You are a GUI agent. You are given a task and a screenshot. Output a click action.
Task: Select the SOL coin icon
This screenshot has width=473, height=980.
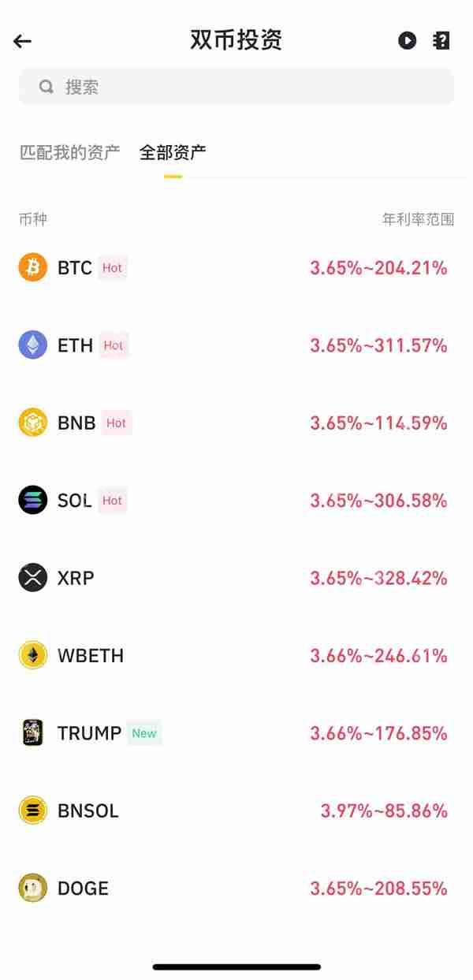tap(32, 500)
